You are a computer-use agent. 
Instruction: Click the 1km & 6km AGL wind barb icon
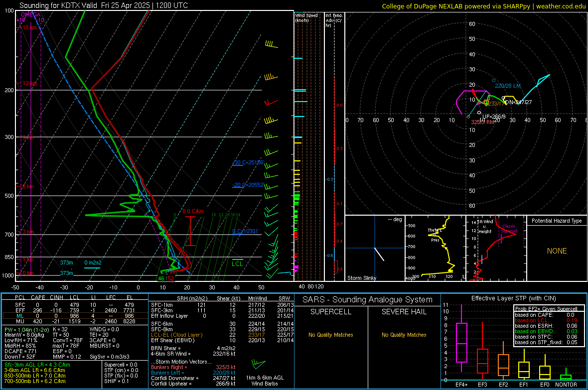(259, 364)
